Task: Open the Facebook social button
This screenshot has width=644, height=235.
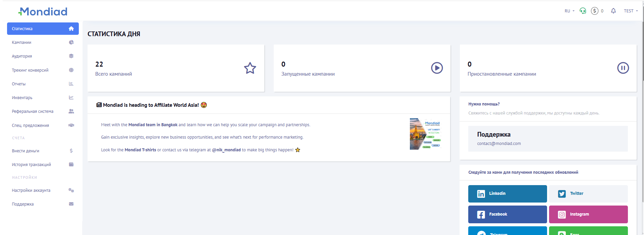Action: 507,215
